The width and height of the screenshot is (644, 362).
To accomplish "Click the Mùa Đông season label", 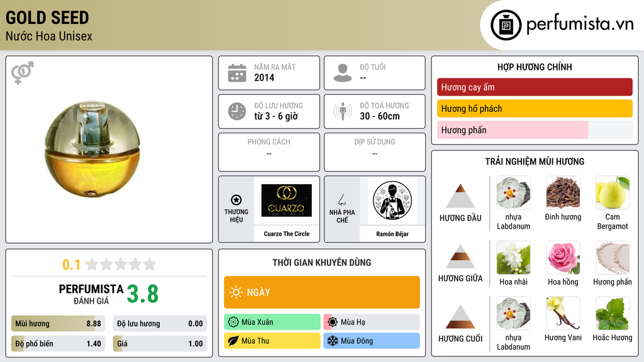I will tap(357, 341).
